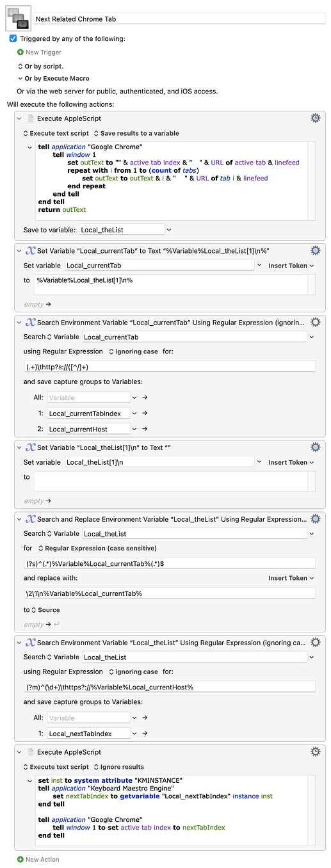The image size is (331, 868).
Task: Toggle 'Triggered by any of the following' checkbox
Action: (x=13, y=38)
